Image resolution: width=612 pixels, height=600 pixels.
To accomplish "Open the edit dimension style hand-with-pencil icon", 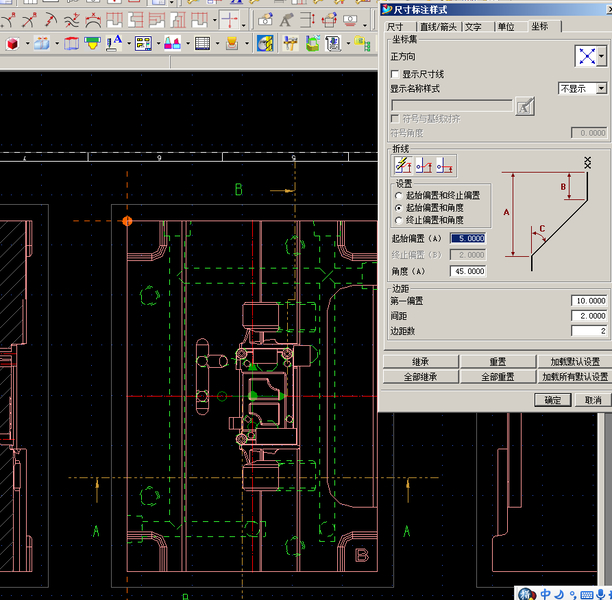I will pos(265,20).
